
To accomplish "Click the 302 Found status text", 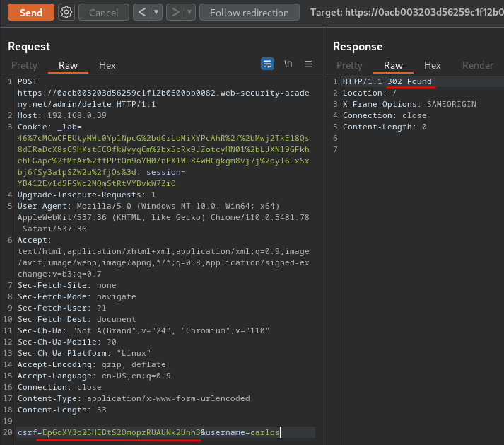I will point(409,81).
